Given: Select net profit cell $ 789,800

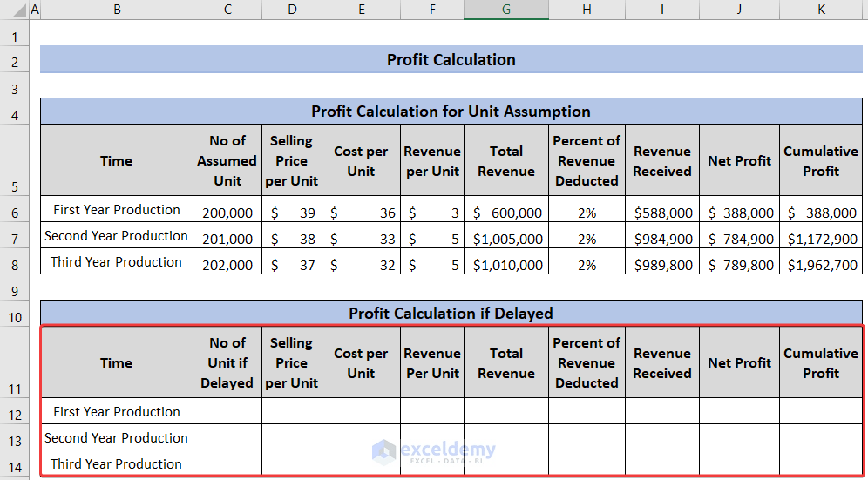Looking at the screenshot, I should tap(739, 261).
